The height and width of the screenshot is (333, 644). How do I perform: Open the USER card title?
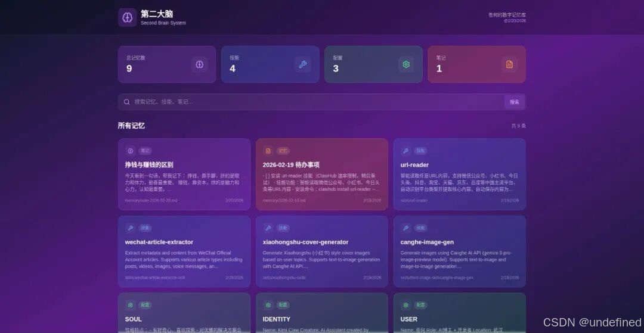click(408, 319)
